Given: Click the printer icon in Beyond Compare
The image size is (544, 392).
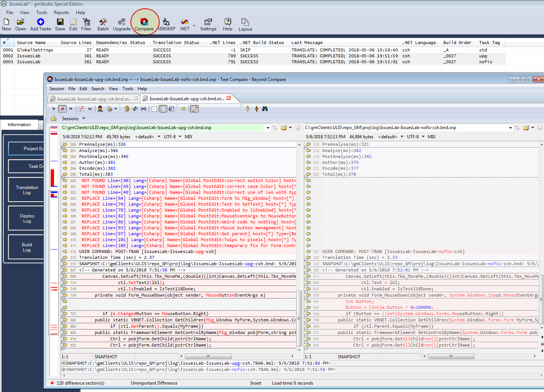Looking at the screenshot, I should [x=144, y=109].
